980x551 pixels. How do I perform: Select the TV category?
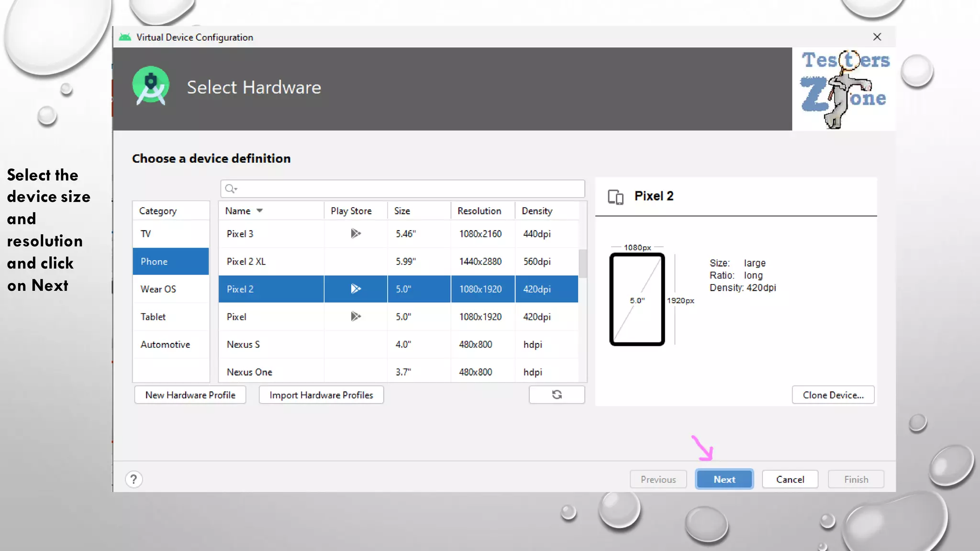click(x=171, y=234)
